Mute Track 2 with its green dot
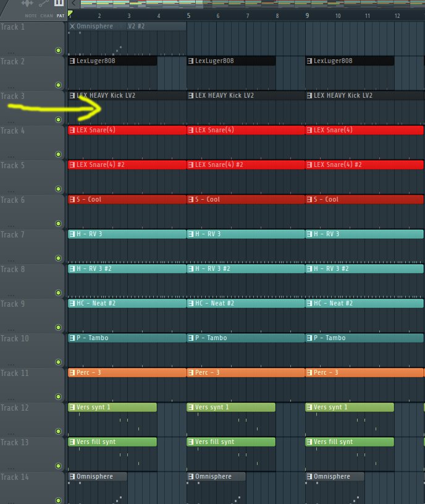This screenshot has height=504, width=425. (x=58, y=85)
